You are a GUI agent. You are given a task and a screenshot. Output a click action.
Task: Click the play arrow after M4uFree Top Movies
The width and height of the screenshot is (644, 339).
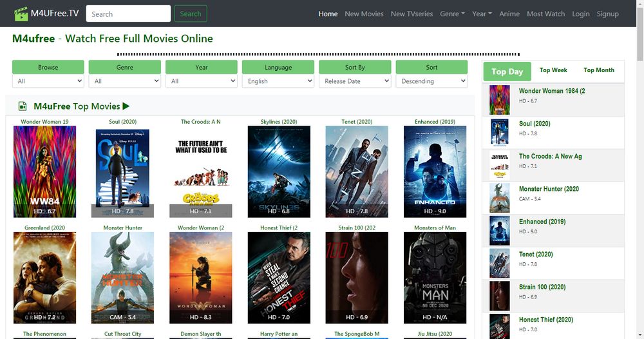126,106
